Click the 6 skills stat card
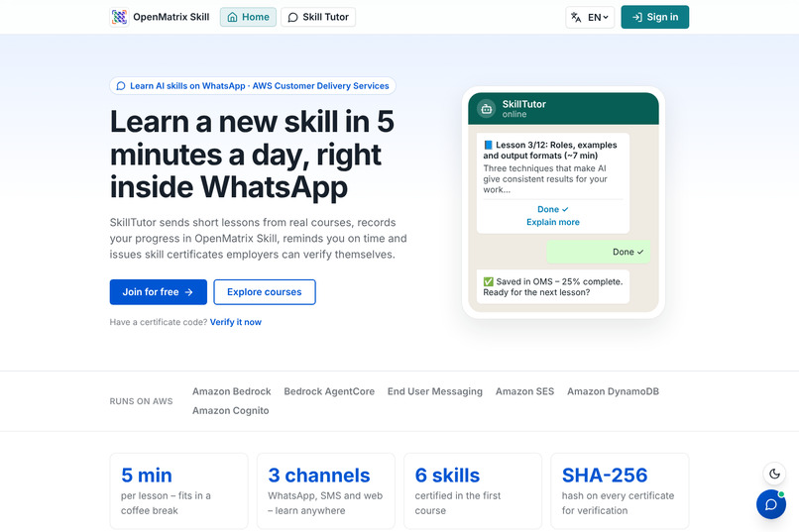The height and width of the screenshot is (532, 799). (x=473, y=491)
